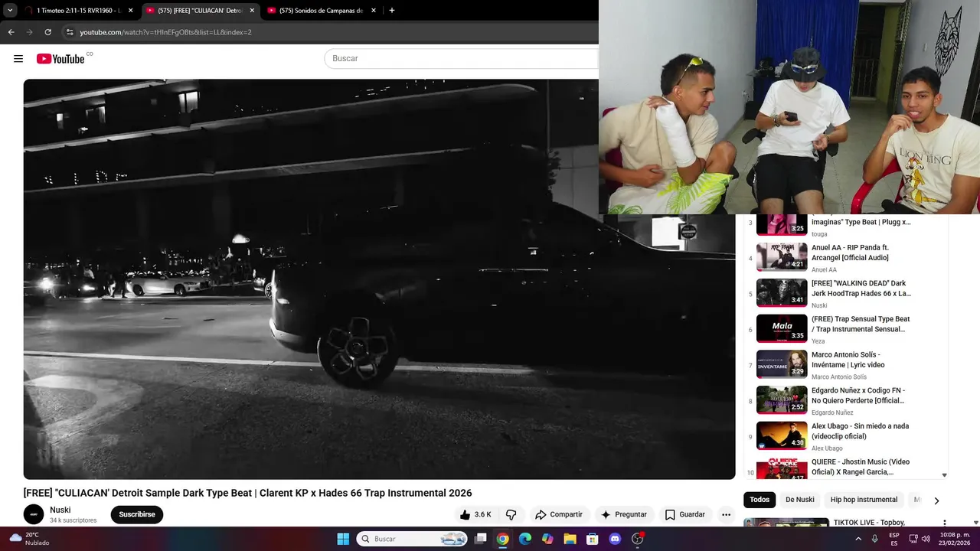980x551 pixels.
Task: Focus the YouTube Buscar search field
Action: tap(462, 58)
